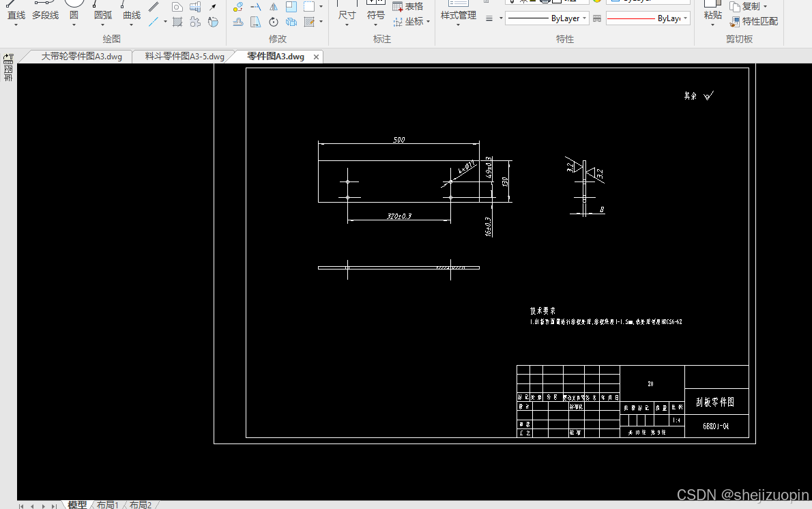The width and height of the screenshot is (812, 509).
Task: Click the 尺寸 (Dimension) tool
Action: (347, 10)
